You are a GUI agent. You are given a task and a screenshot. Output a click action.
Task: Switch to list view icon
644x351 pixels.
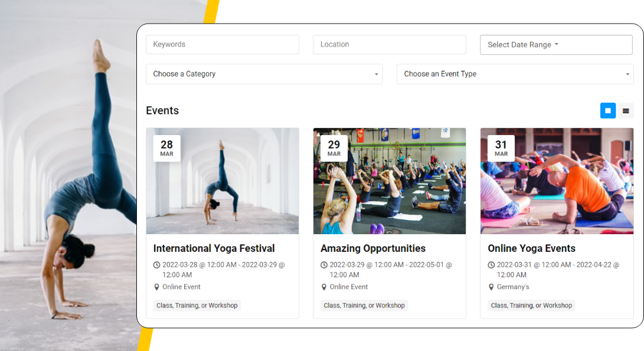click(626, 111)
